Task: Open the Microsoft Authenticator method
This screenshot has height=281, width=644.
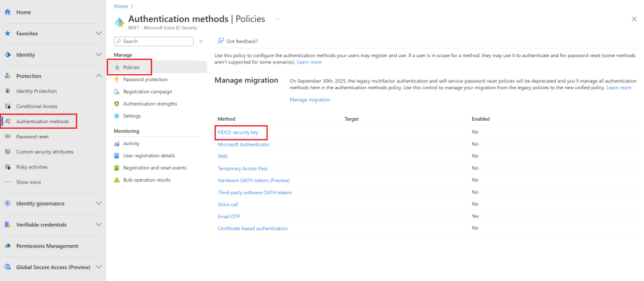Action: point(243,145)
